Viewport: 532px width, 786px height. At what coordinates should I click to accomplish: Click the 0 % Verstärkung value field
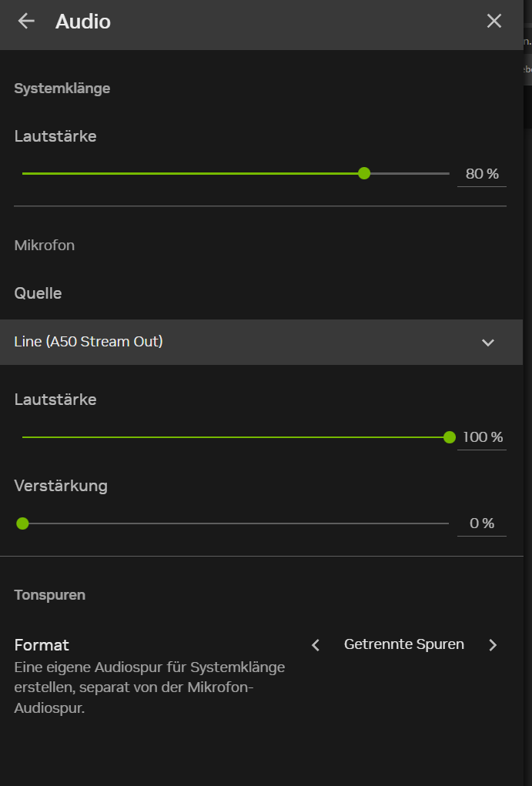482,523
